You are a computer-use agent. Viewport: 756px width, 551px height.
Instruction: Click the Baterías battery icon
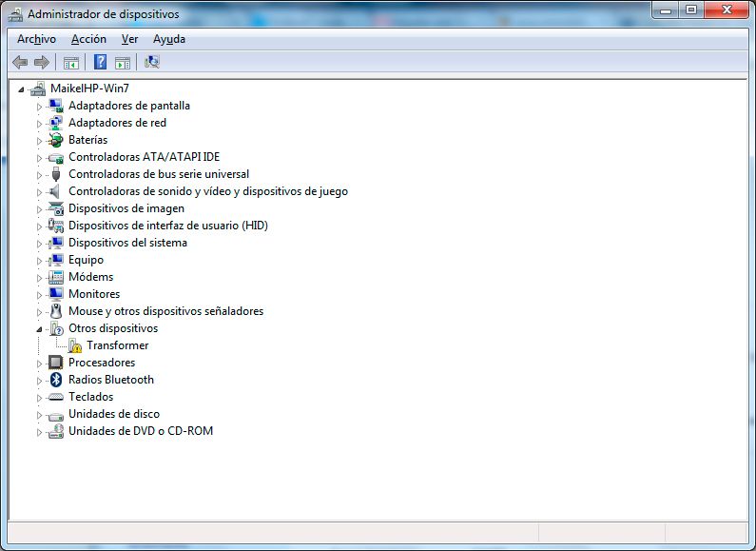56,140
